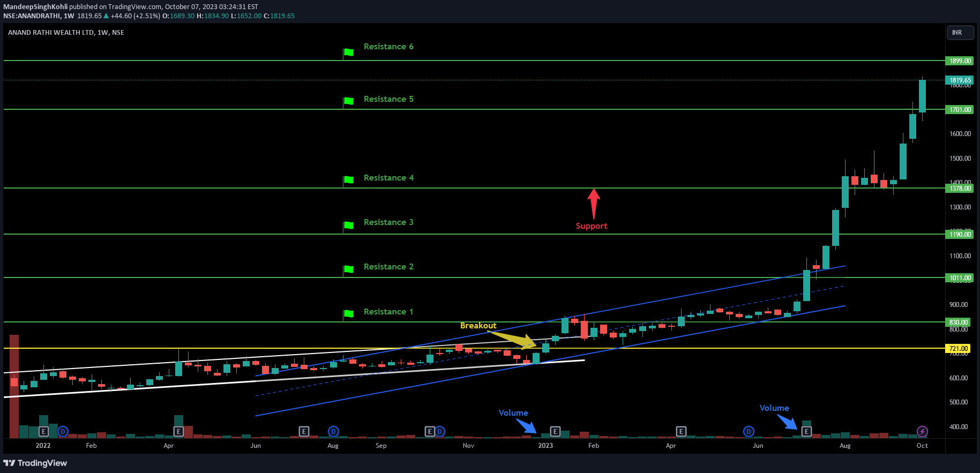Click the opening price value 1689.30 in the header
The width and height of the screenshot is (980, 473).
pos(182,16)
